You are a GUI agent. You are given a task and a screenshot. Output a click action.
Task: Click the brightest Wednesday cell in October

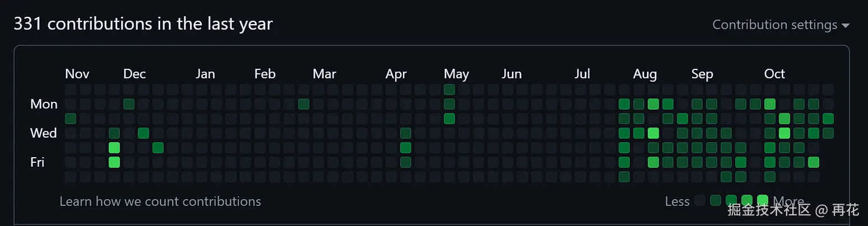pyautogui.click(x=785, y=133)
